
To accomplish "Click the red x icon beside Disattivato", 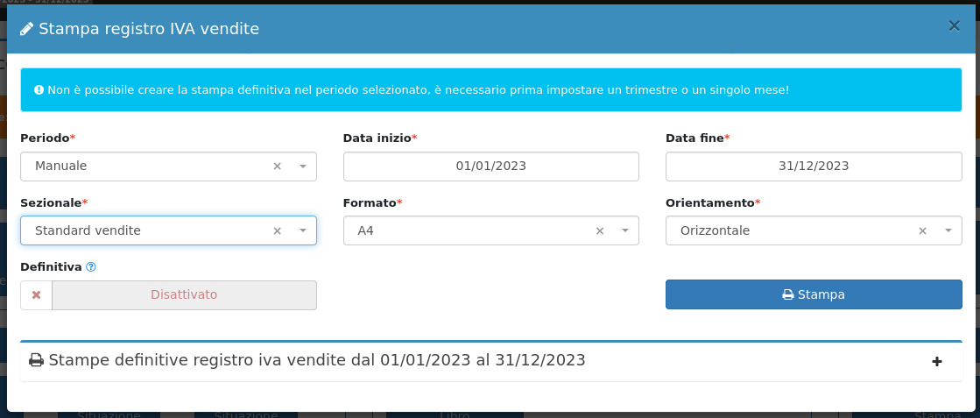I will coord(36,295).
